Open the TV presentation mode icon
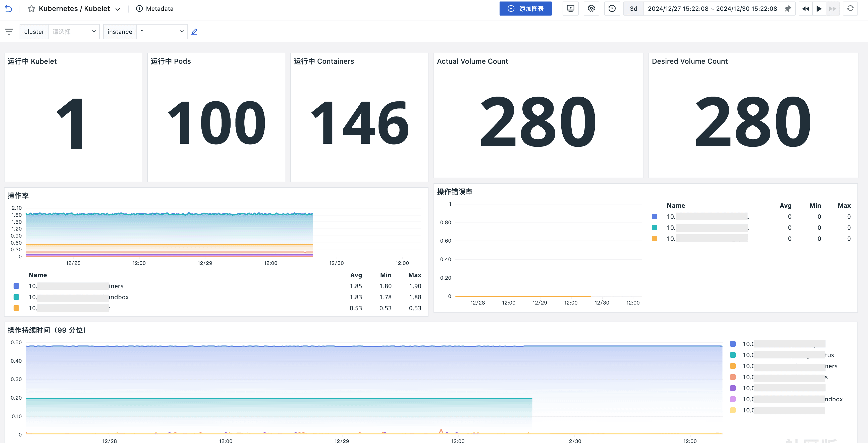The image size is (868, 443). pos(570,9)
